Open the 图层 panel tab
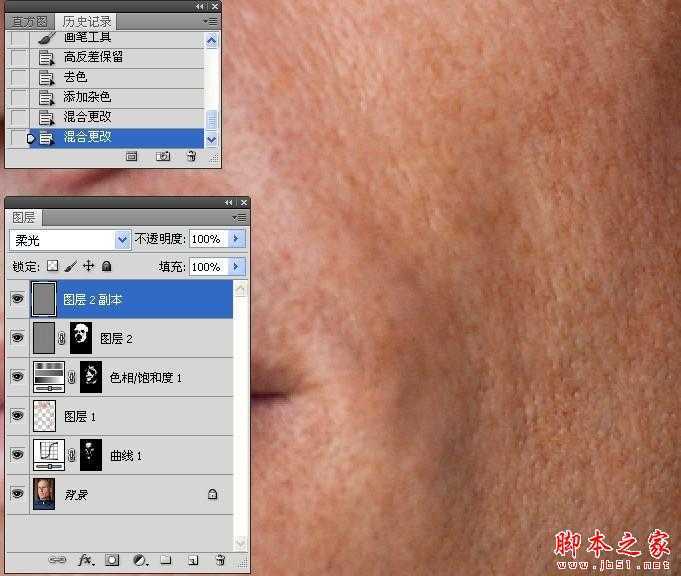This screenshot has width=681, height=576. point(23,217)
